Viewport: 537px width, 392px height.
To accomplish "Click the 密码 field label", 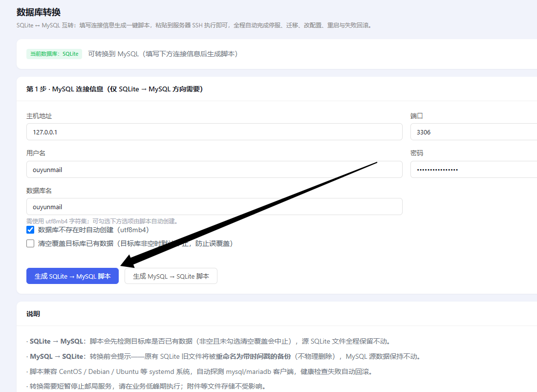I will (417, 153).
